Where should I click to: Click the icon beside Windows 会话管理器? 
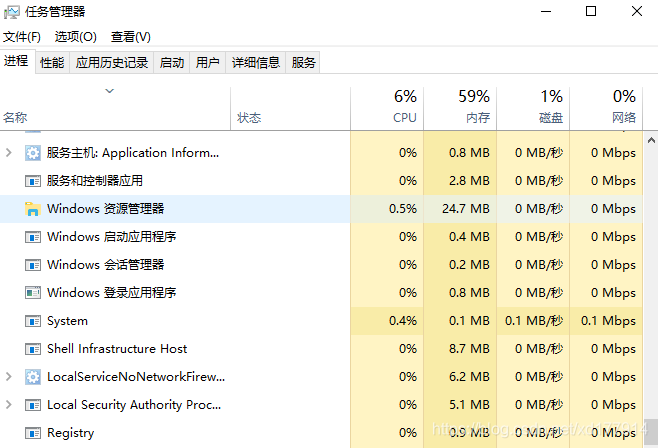(33, 265)
